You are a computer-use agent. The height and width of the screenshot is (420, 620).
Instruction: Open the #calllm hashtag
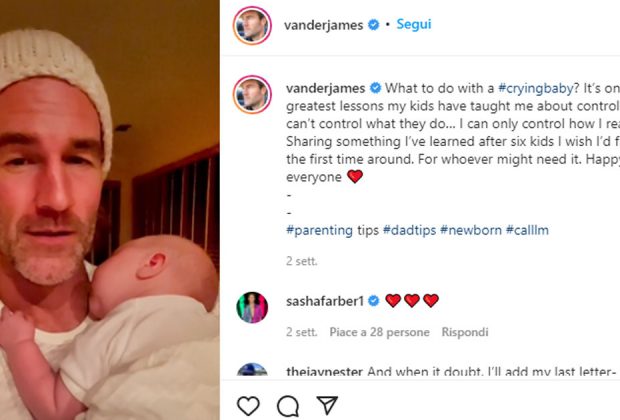pyautogui.click(x=527, y=230)
